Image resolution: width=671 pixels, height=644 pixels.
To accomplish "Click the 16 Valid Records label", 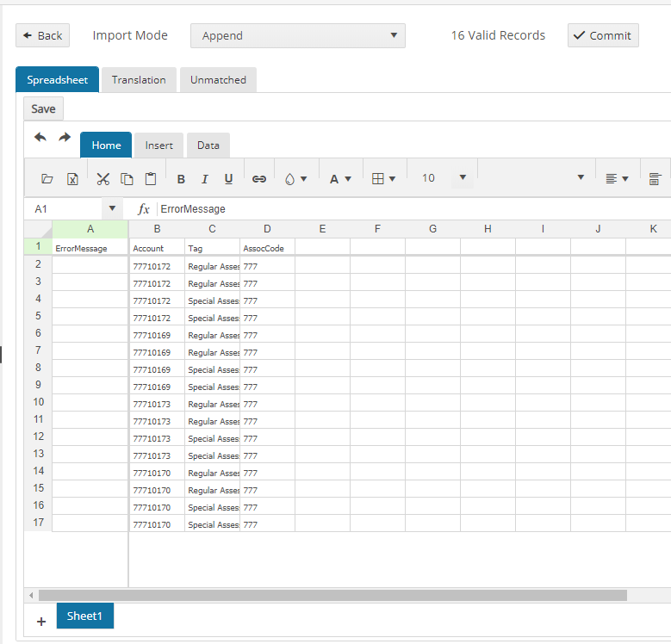I will coord(498,35).
